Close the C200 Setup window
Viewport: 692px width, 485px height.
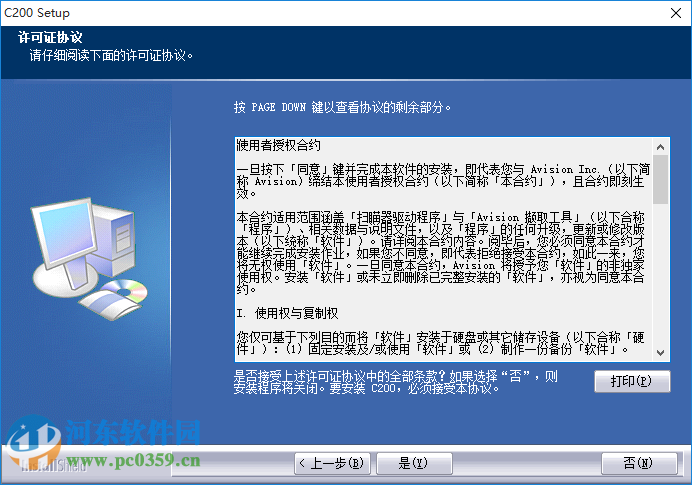tap(676, 13)
